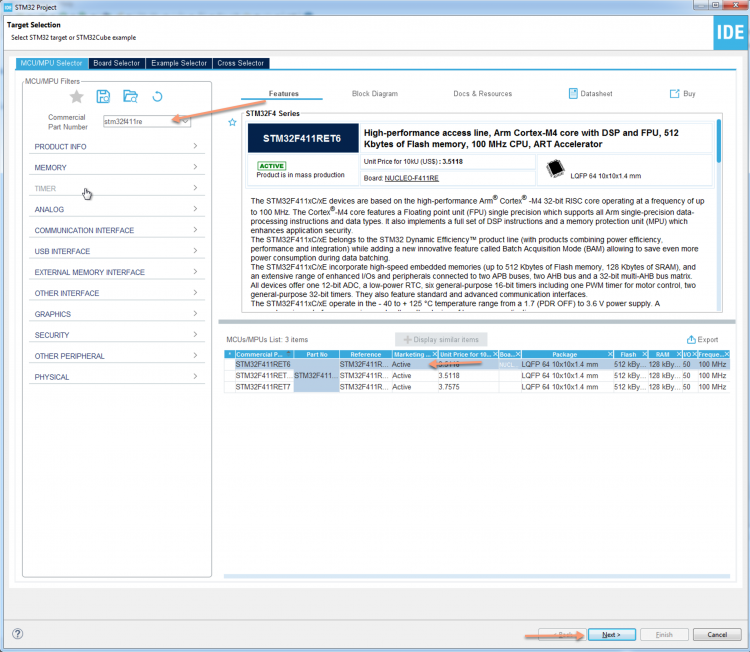Export the MCU list
Image resolution: width=750 pixels, height=652 pixels.
(x=702, y=340)
